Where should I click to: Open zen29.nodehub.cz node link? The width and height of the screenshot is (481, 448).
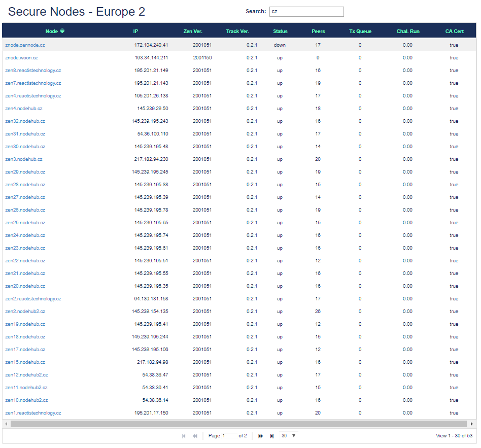pyautogui.click(x=25, y=172)
